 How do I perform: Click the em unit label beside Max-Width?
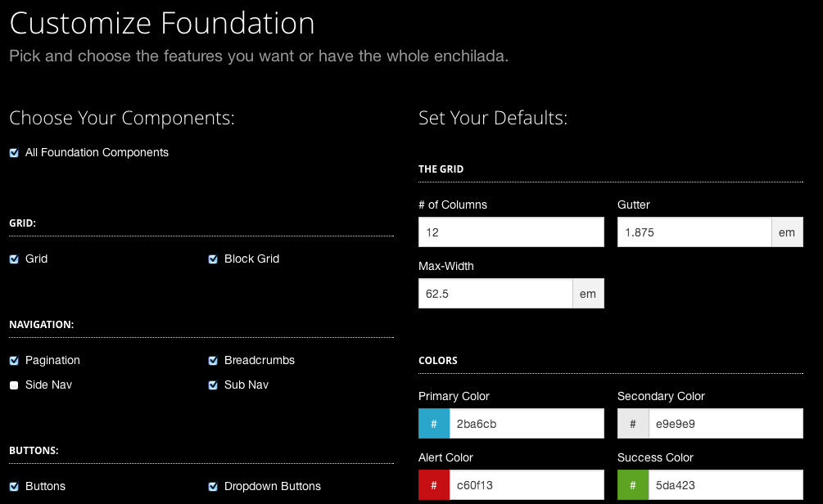588,293
